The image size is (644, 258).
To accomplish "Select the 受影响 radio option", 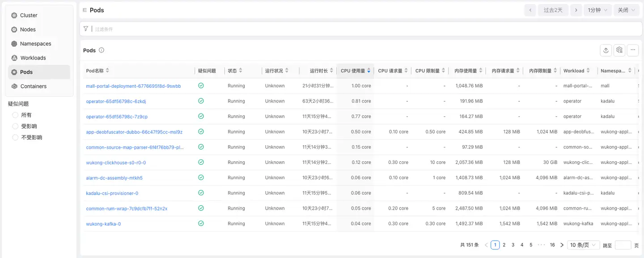I will click(15, 126).
